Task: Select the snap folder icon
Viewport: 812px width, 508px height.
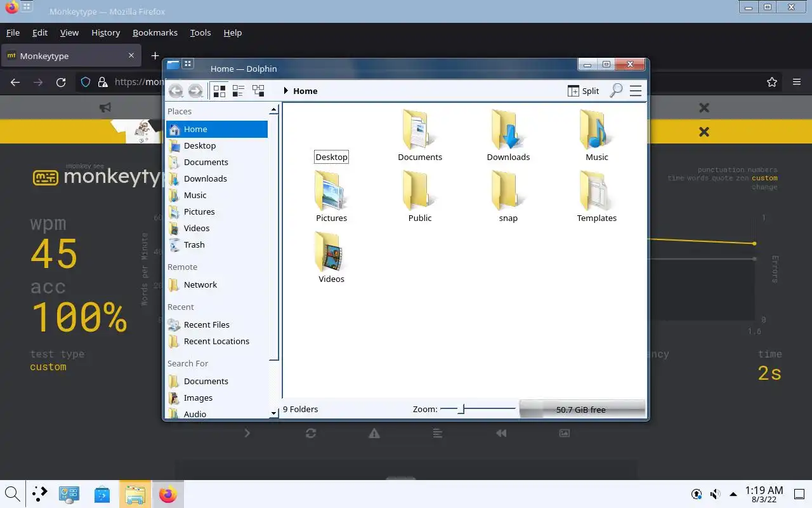Action: coord(507,190)
